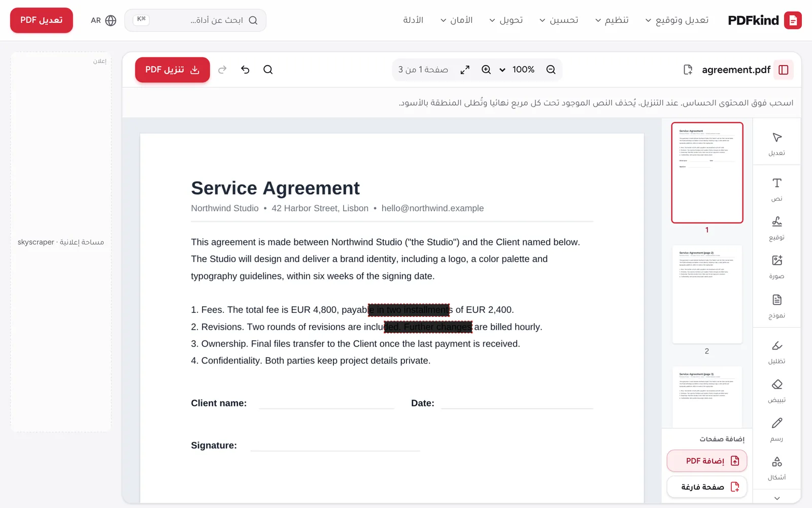This screenshot has width=812, height=508.
Task: Click the search magnifier in the editor toolbar
Action: 268,70
